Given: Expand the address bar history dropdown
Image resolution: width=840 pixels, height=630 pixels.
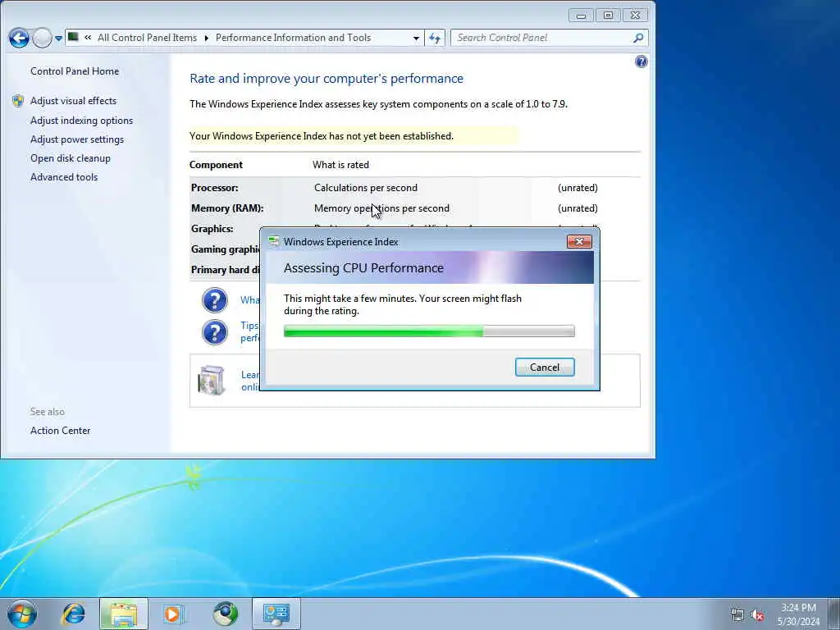Looking at the screenshot, I should click(x=416, y=38).
